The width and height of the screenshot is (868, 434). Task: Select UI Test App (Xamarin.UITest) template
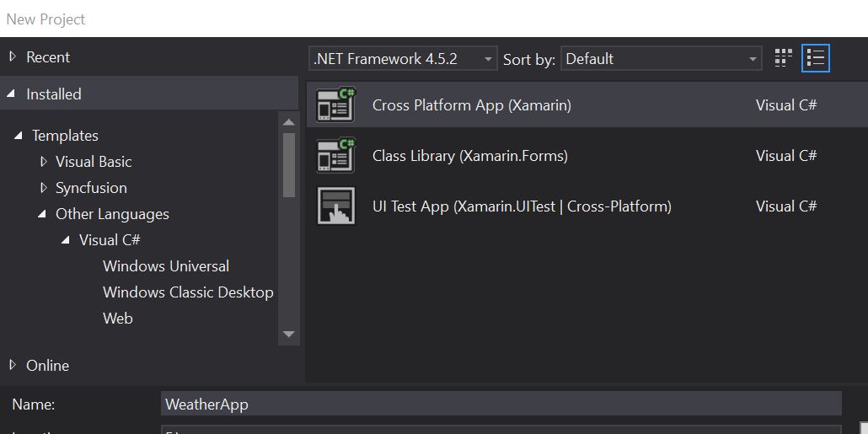pos(587,206)
